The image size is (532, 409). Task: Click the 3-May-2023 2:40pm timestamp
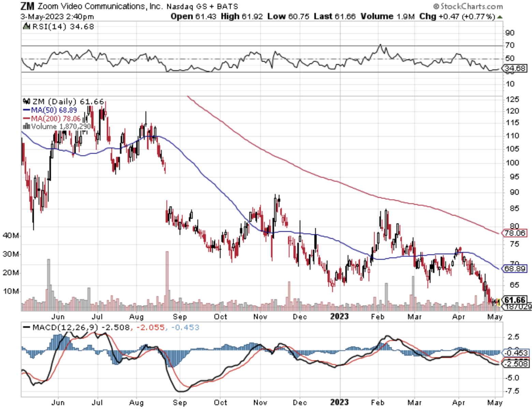[x=57, y=16]
